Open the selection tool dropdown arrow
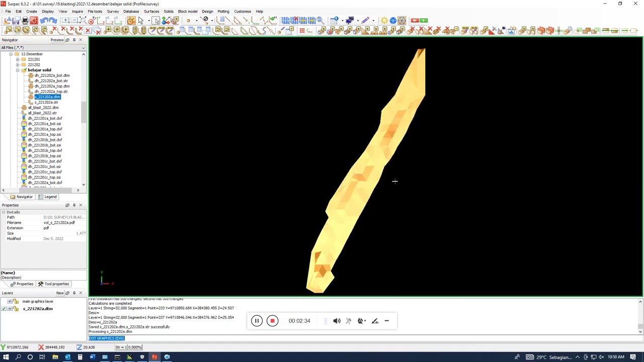The image size is (644, 362). click(149, 20)
